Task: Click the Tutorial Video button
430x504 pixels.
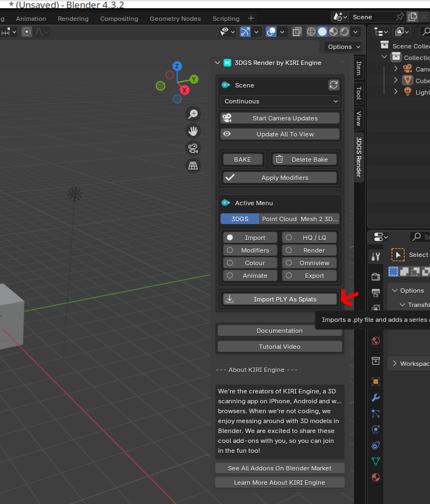Action: (280, 347)
